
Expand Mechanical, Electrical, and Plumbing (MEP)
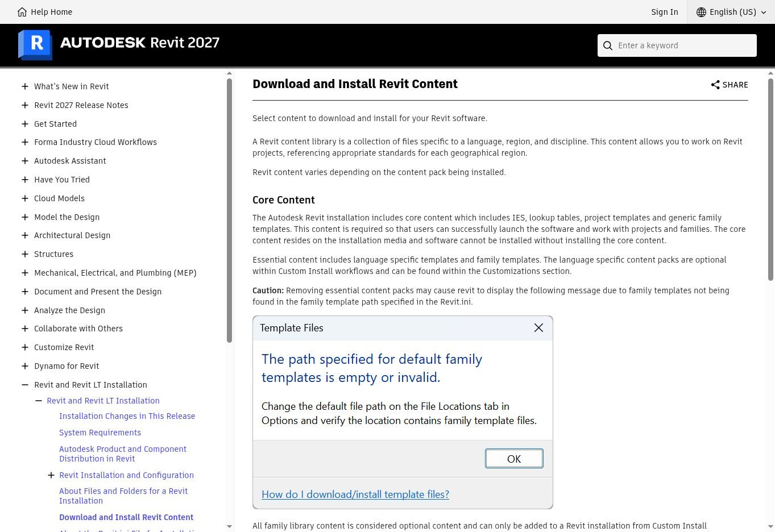(x=25, y=273)
